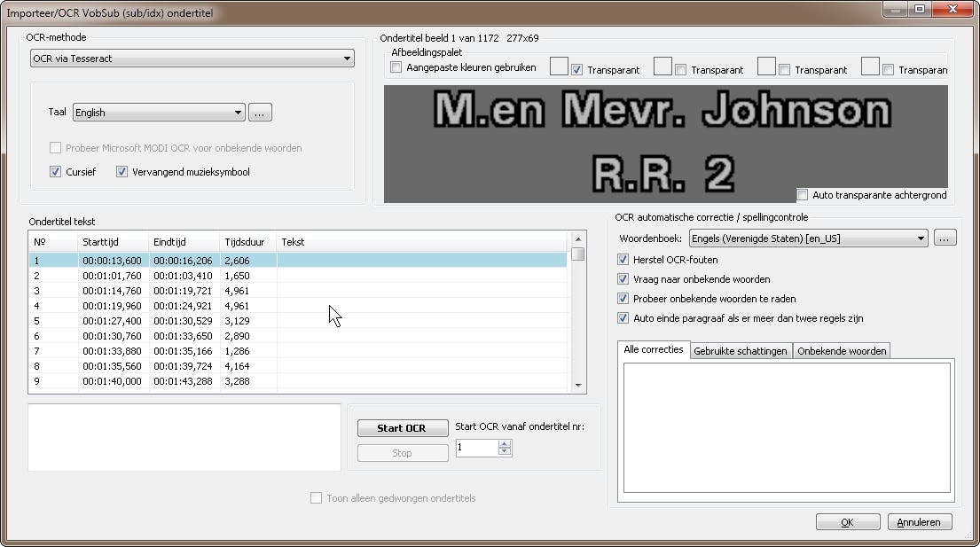Select subtitle row starting 00:01:27,400

297,321
